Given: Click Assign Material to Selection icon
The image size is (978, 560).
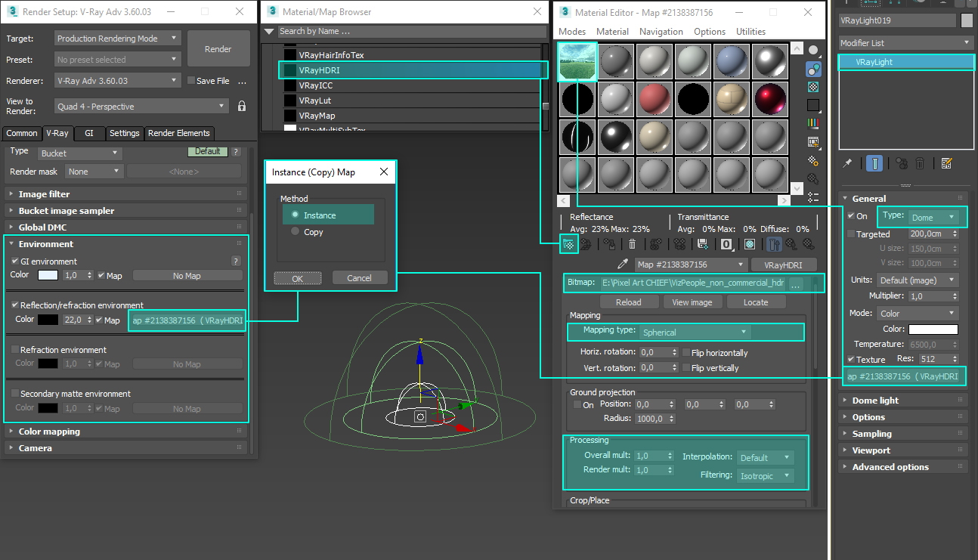Looking at the screenshot, I should coord(609,244).
